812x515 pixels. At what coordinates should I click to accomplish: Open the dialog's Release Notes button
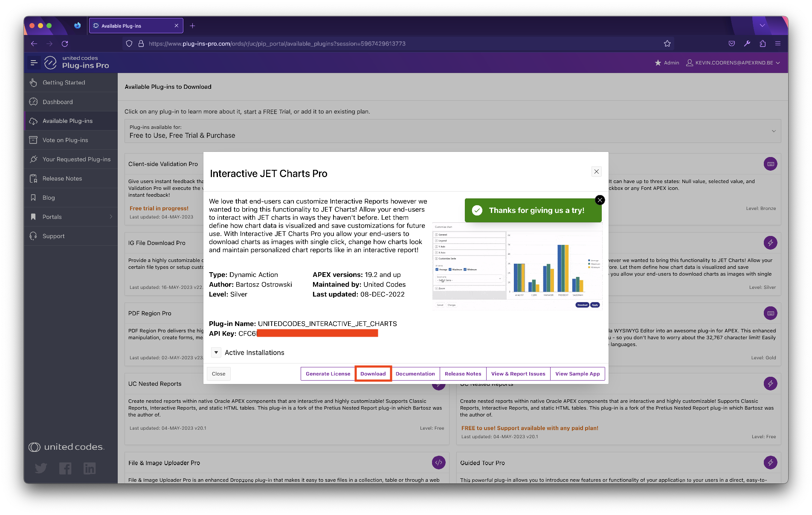point(463,374)
